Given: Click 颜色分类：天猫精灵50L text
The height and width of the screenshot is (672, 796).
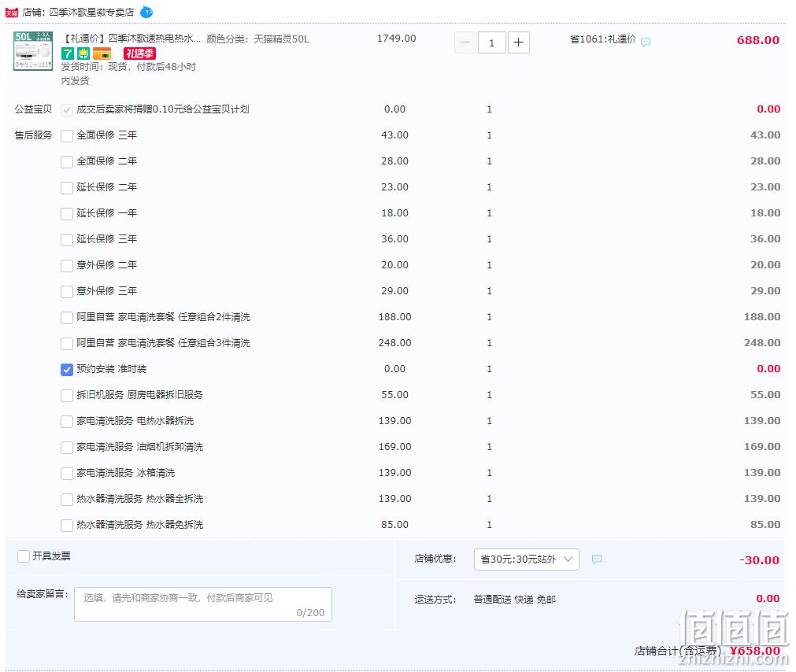Looking at the screenshot, I should pos(258,39).
